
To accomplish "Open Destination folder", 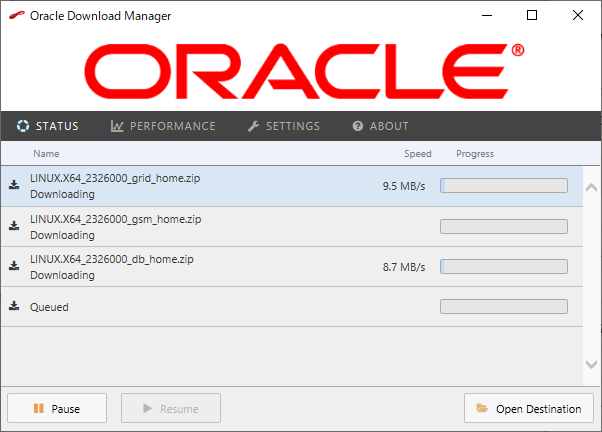I will pos(529,408).
